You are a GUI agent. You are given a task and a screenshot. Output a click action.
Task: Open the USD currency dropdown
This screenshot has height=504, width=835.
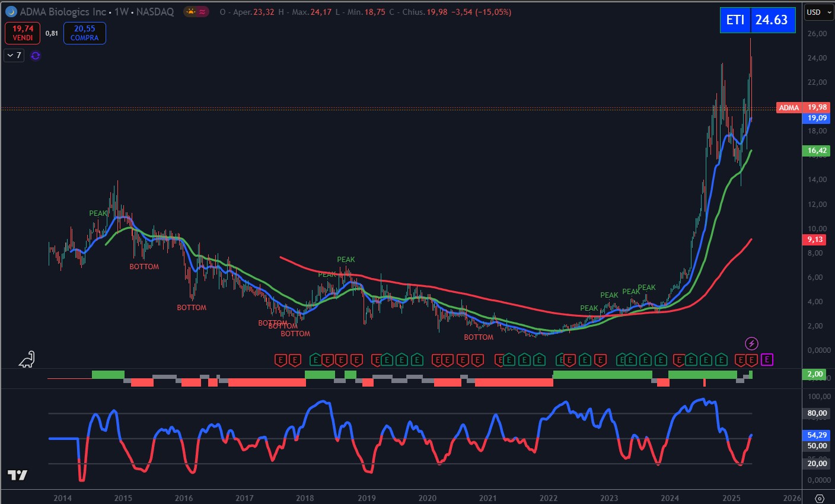(819, 12)
